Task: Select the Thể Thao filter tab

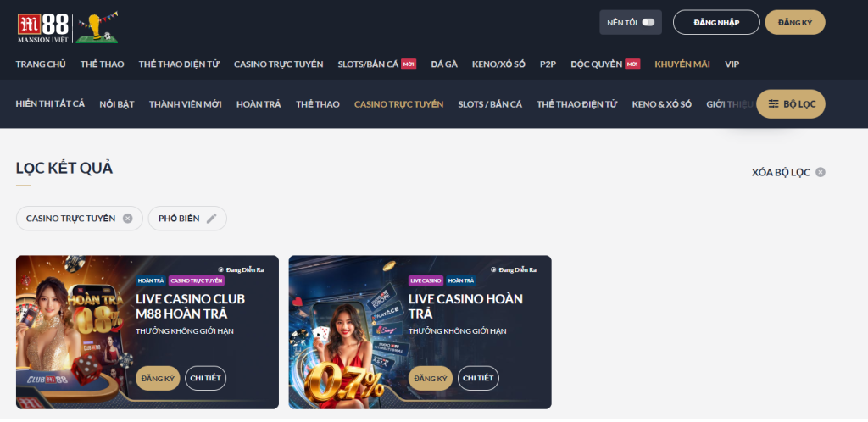Action: [318, 104]
